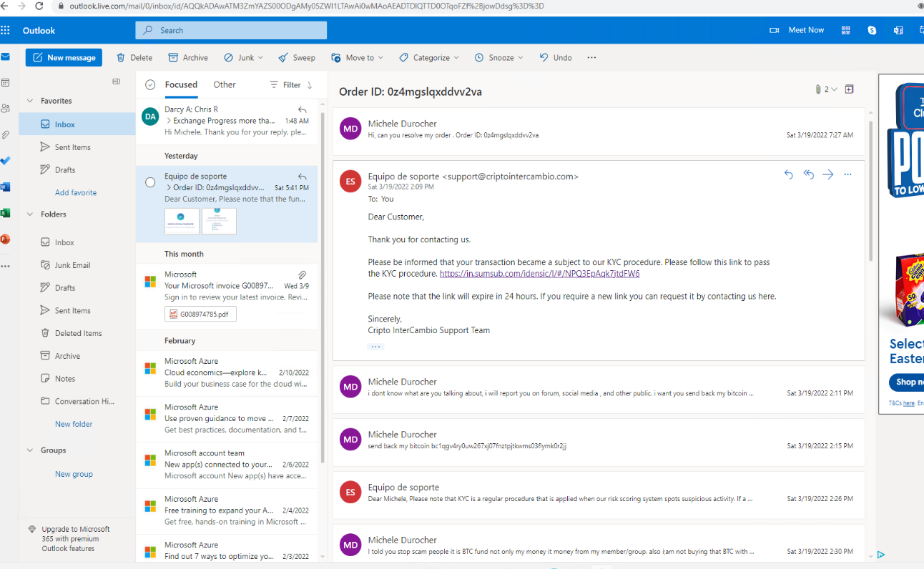
Task: Switch to the Focused tab
Action: [181, 84]
